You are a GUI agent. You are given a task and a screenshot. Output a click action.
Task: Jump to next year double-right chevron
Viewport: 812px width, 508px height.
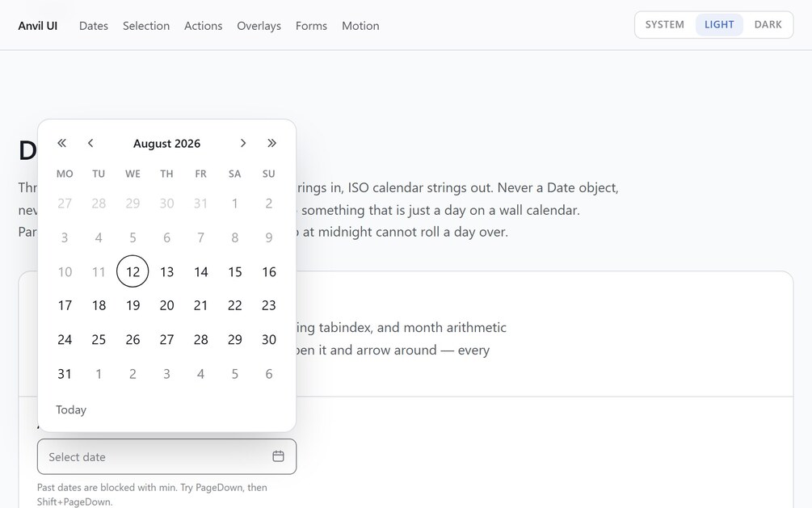click(x=271, y=143)
